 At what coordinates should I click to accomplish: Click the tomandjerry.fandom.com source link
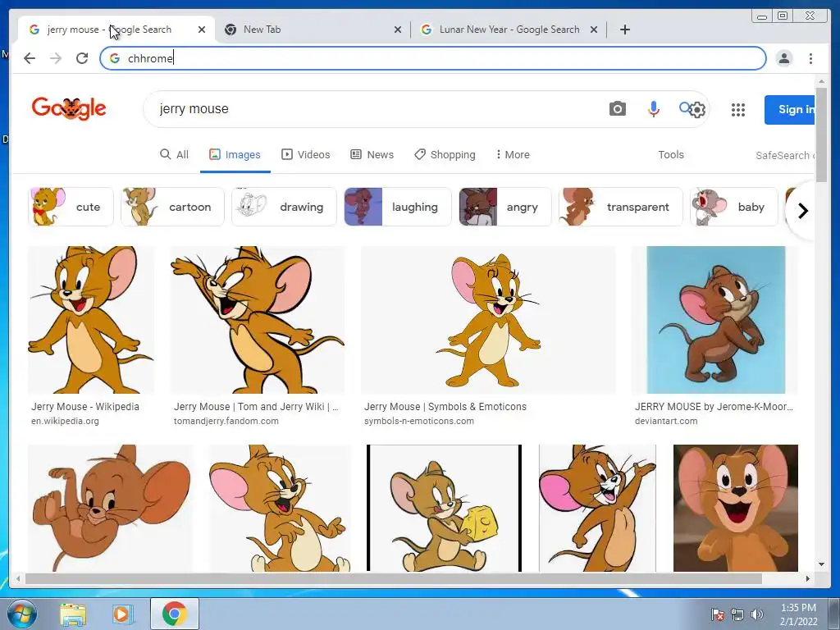point(226,421)
